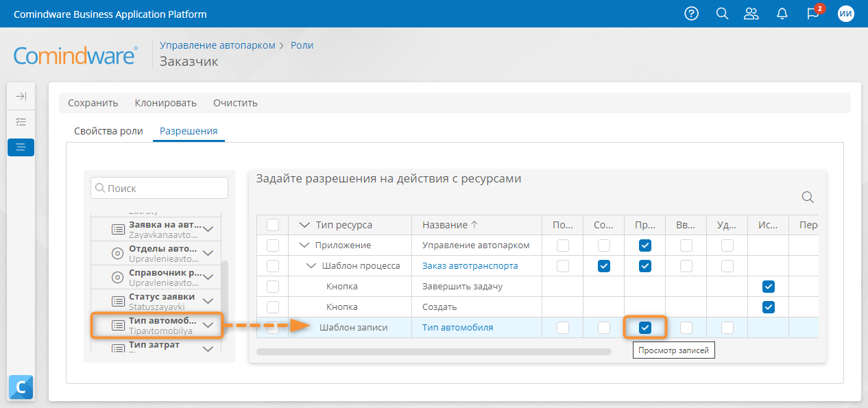Collapse the Приложение tree row
Viewport: 868px width, 408px height.
305,245
